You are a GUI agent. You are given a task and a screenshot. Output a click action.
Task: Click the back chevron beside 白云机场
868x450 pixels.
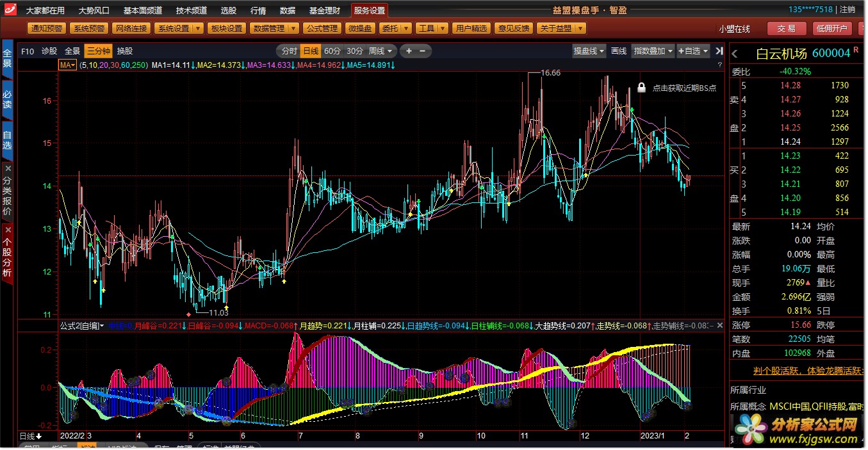tap(735, 54)
